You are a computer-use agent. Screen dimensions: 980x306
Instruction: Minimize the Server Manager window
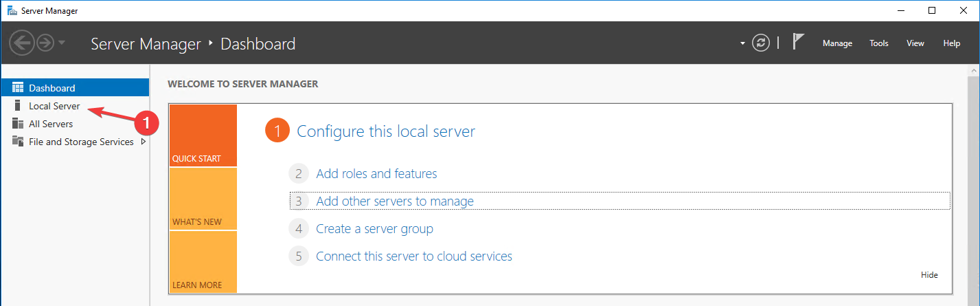(x=900, y=10)
